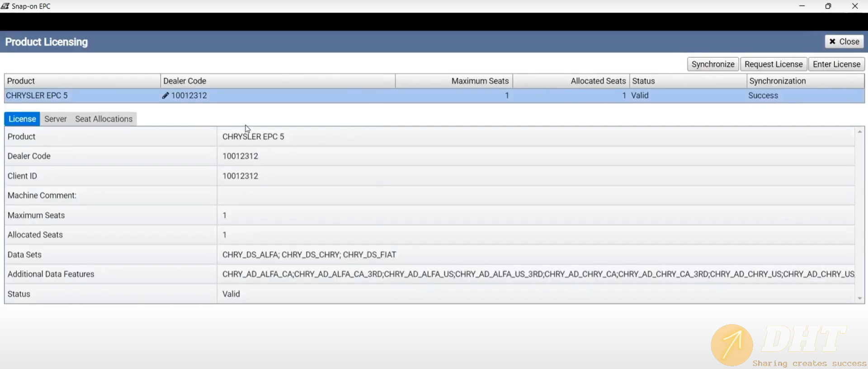Close the Product Licensing panel
This screenshot has height=369, width=868.
click(844, 42)
